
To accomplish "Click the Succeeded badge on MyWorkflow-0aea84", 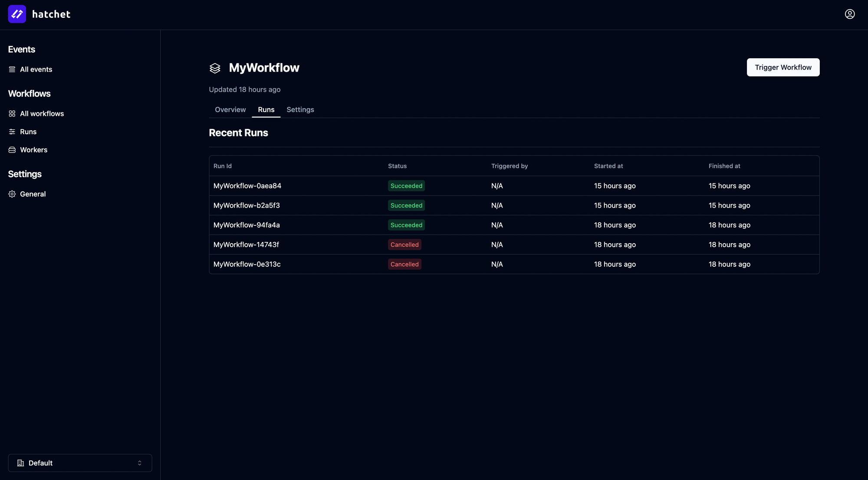I will 406,185.
